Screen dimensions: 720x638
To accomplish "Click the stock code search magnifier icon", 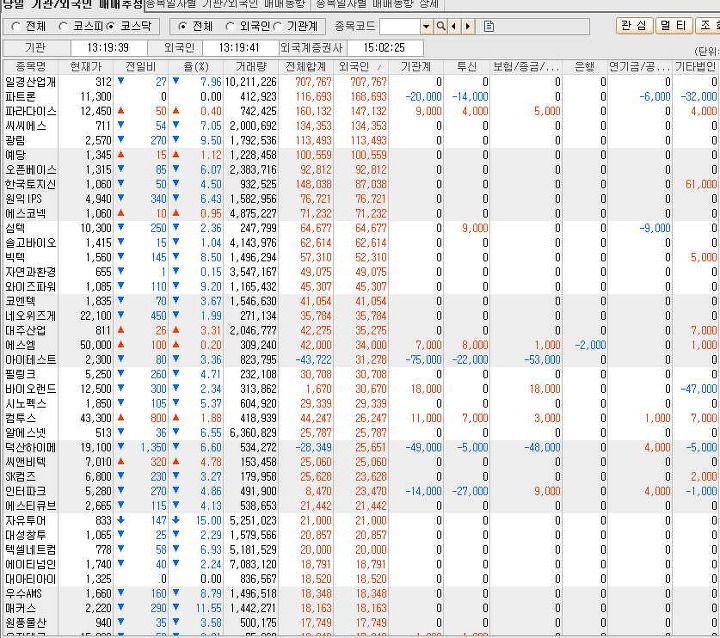I will (x=440, y=26).
